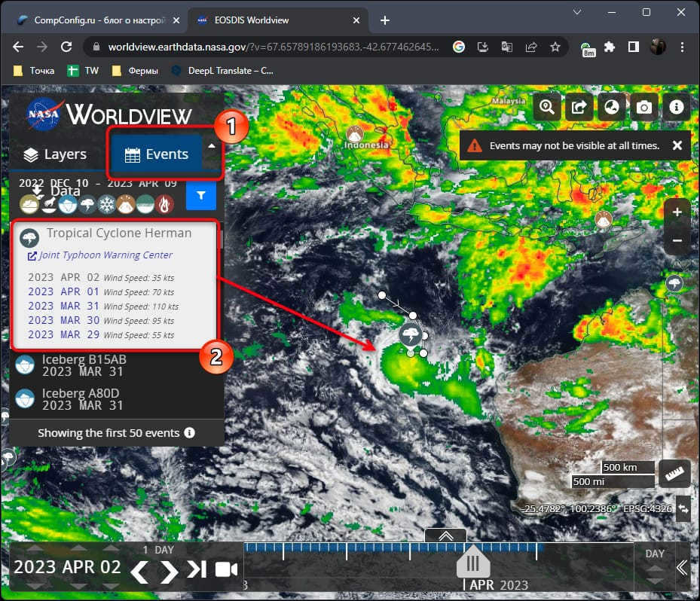Open the projection globe switcher
Viewport: 700px width, 601px height.
coord(612,107)
